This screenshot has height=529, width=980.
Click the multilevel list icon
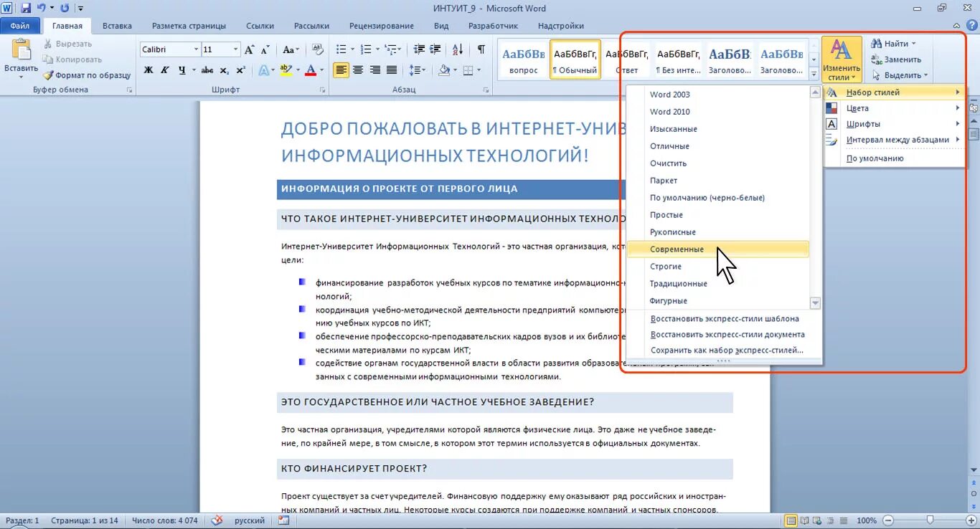(x=390, y=49)
